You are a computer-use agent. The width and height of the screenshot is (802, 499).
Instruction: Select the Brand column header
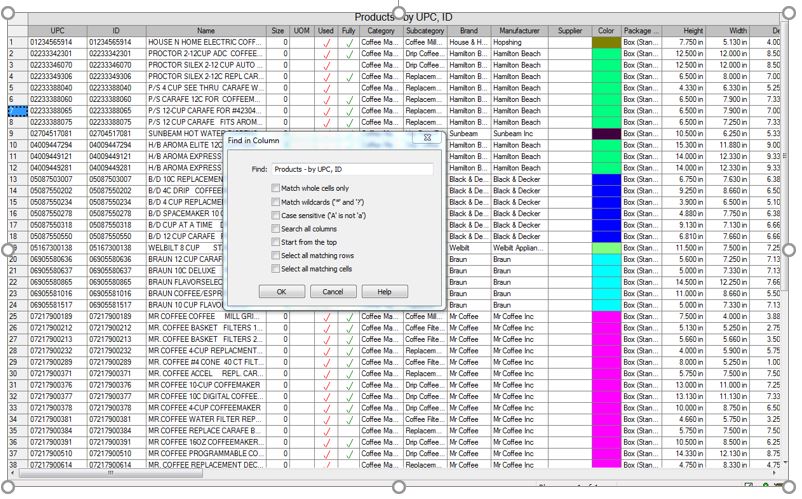click(469, 31)
